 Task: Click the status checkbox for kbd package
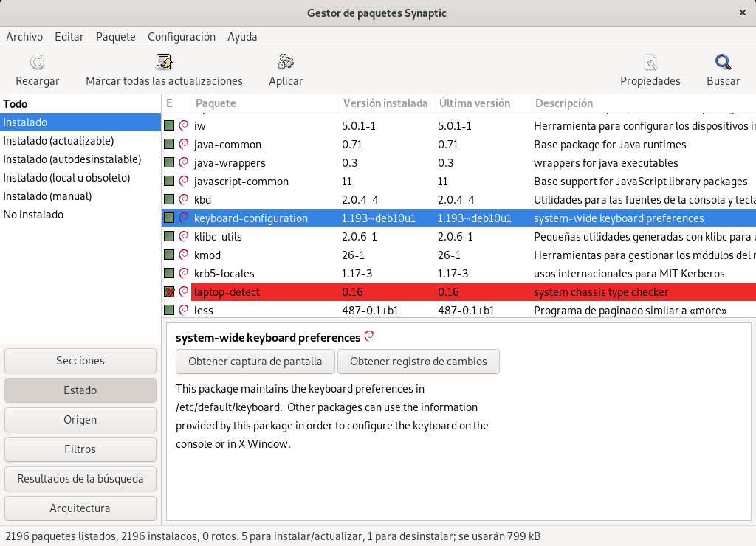coord(171,199)
